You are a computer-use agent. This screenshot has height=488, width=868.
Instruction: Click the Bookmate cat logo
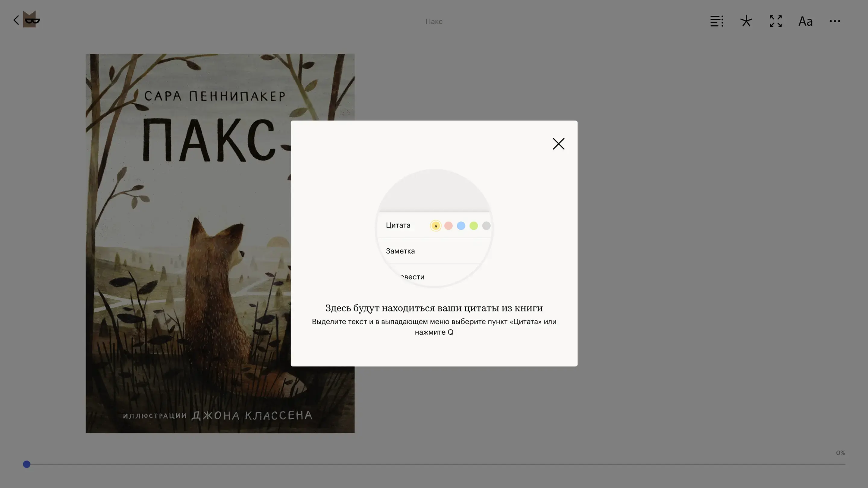pyautogui.click(x=31, y=20)
